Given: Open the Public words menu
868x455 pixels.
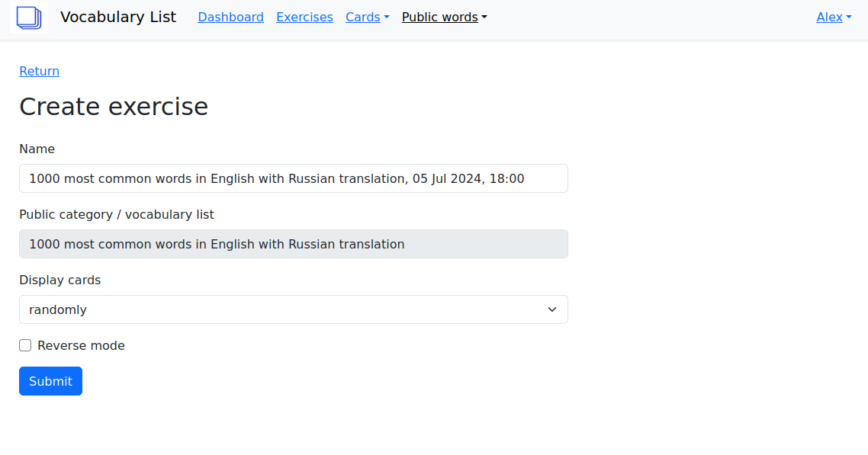Looking at the screenshot, I should [443, 17].
